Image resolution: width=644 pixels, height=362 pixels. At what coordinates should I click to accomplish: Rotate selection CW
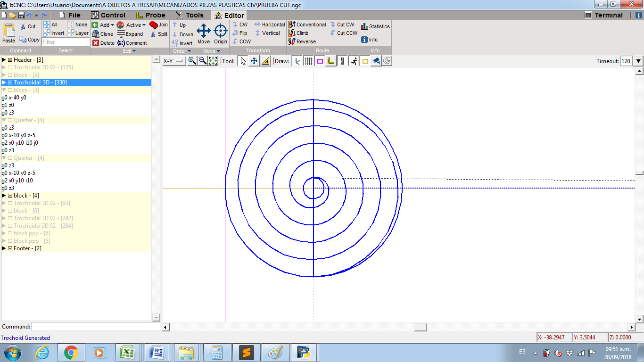(239, 25)
